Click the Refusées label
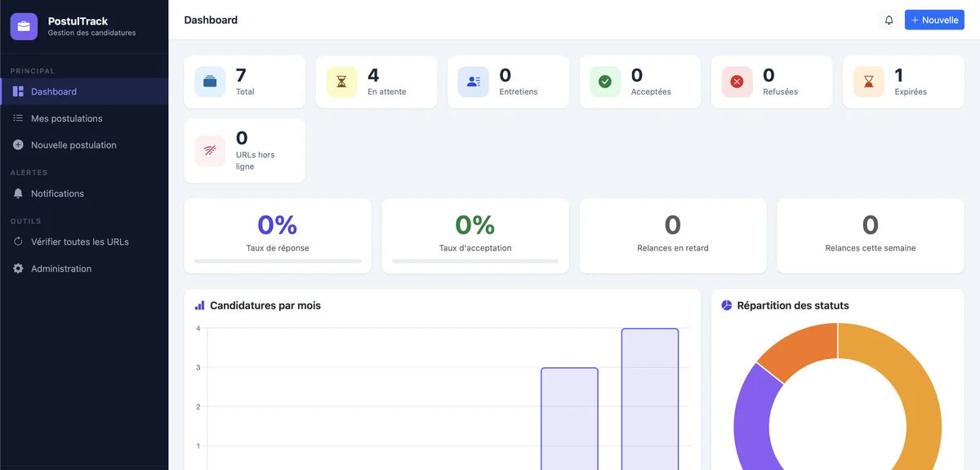 point(780,91)
